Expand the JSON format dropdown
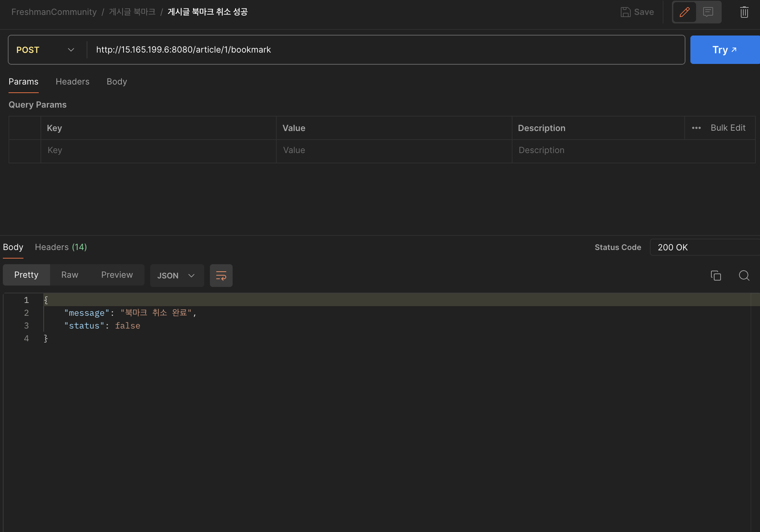This screenshot has width=760, height=532. (x=177, y=276)
